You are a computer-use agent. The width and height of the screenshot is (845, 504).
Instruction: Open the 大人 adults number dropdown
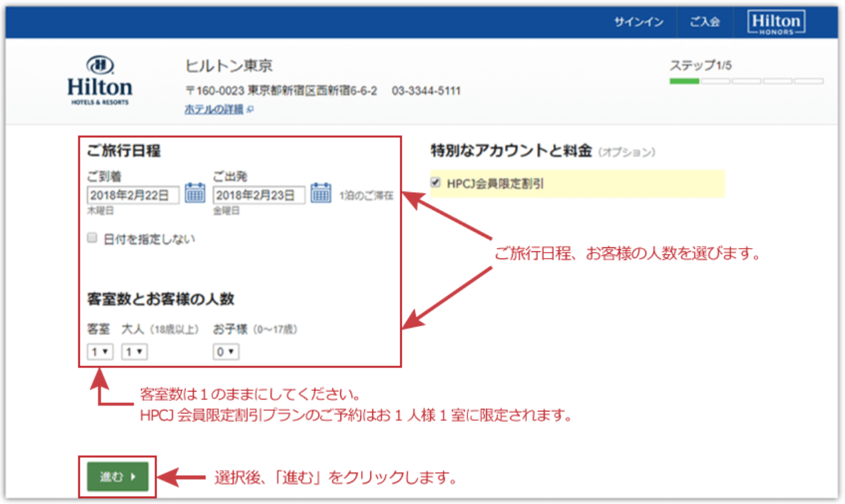pyautogui.click(x=134, y=352)
